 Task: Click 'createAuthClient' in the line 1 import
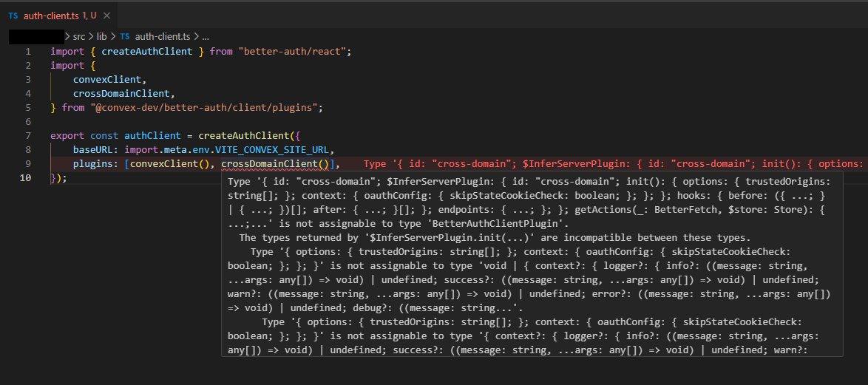click(x=146, y=52)
